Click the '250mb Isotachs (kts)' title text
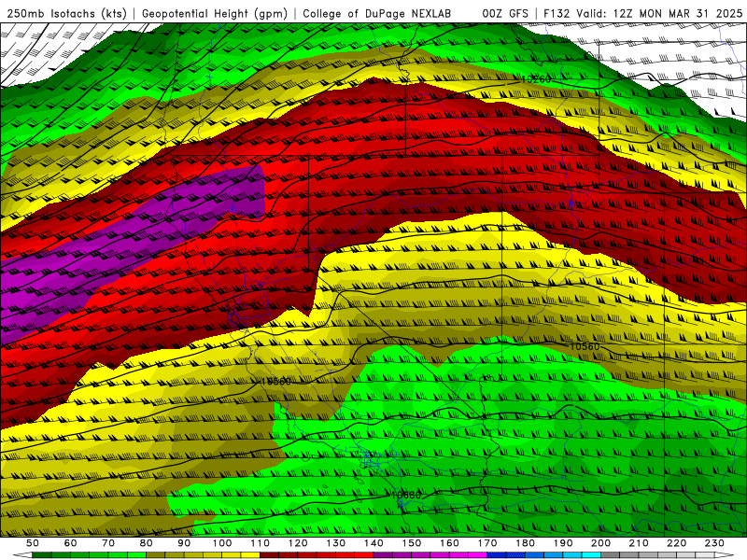747x560 pixels. pyautogui.click(x=66, y=13)
